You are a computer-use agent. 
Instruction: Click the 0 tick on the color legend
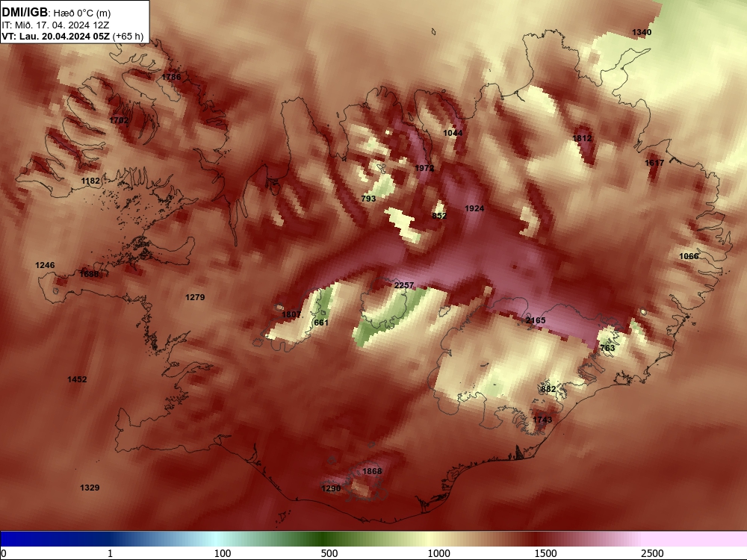pos(4,553)
